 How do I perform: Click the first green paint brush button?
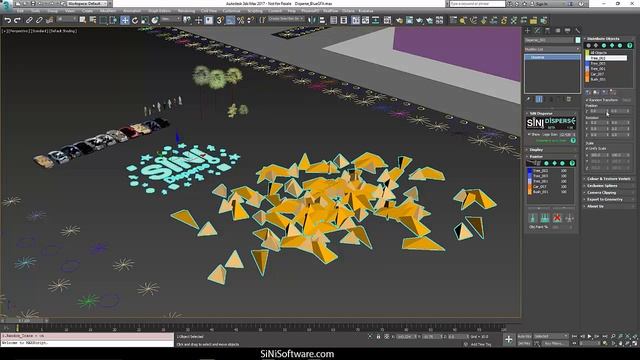532,218
